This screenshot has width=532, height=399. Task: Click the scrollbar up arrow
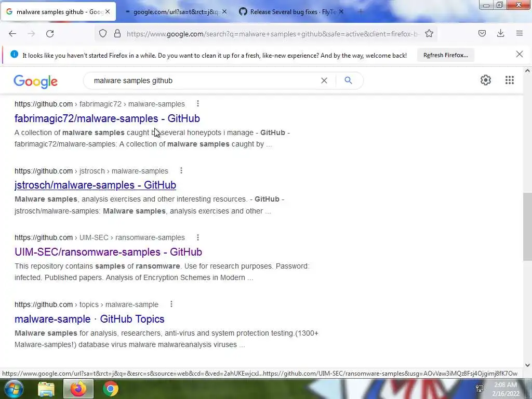527,71
